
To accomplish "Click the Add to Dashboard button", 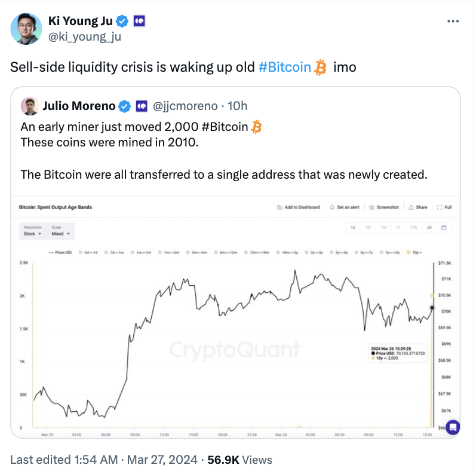I will (x=299, y=207).
